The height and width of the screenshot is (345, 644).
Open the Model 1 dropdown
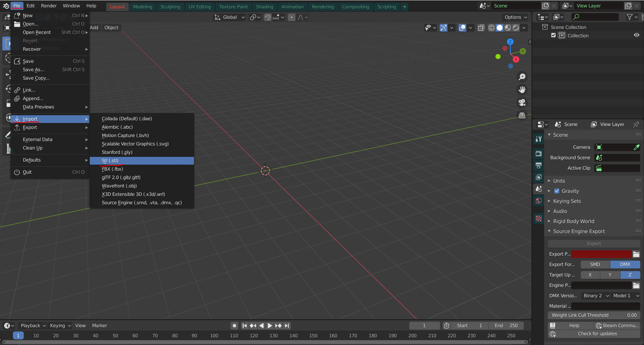(625, 296)
